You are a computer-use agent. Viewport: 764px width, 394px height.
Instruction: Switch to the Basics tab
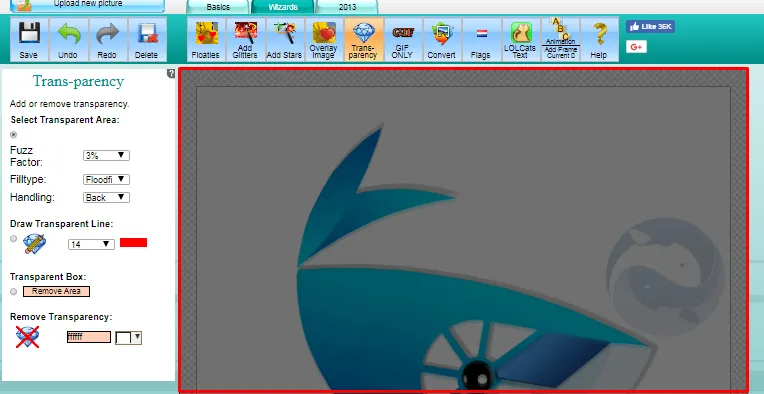[x=218, y=7]
